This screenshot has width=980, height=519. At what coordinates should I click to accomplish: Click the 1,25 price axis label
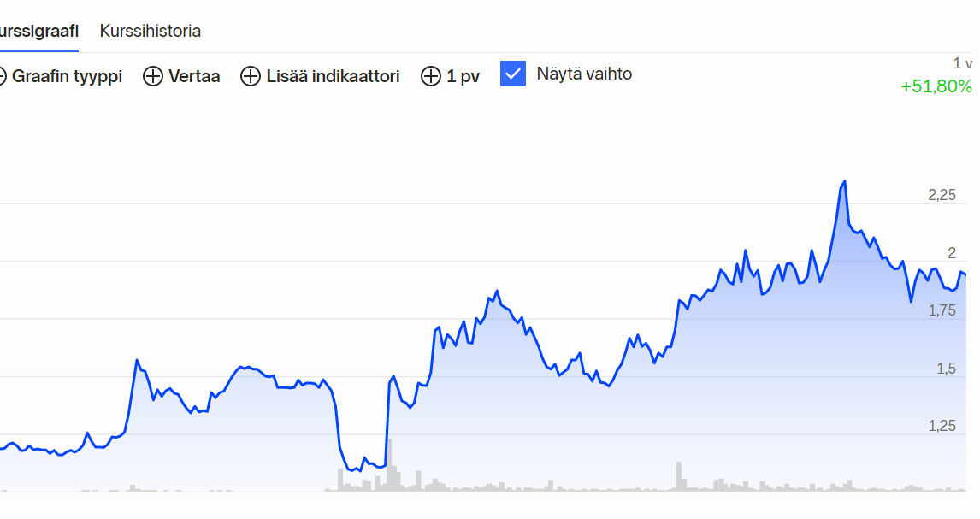pos(942,426)
